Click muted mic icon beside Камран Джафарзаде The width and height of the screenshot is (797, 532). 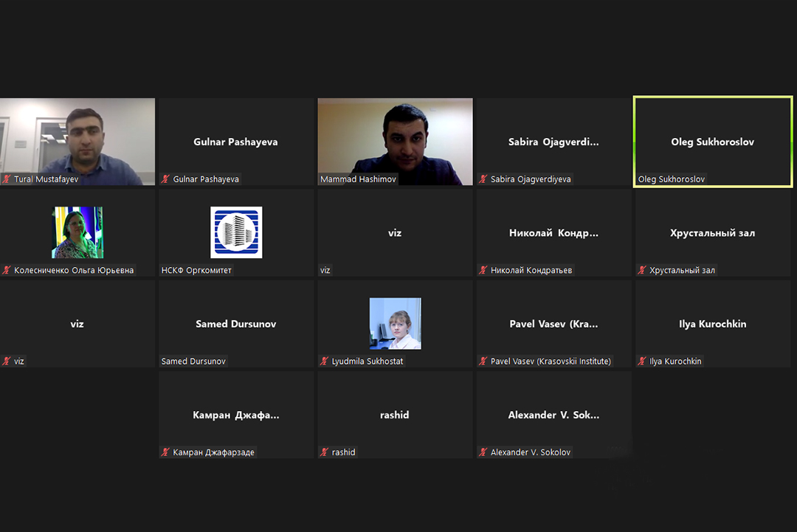[x=166, y=452]
